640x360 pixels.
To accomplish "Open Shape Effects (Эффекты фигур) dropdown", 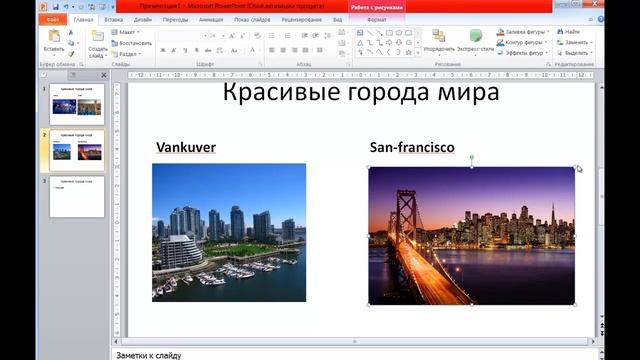I will 522,53.
